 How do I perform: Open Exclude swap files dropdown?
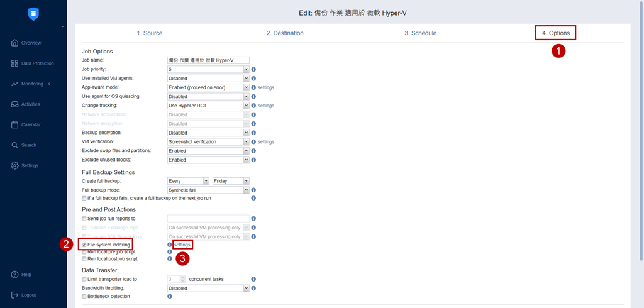208,151
